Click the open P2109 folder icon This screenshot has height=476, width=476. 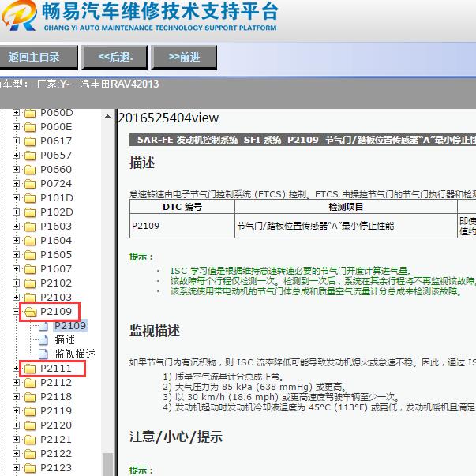coord(30,312)
